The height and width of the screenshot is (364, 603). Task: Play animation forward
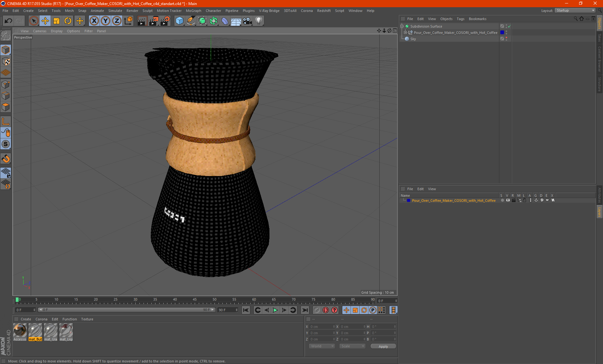[275, 310]
